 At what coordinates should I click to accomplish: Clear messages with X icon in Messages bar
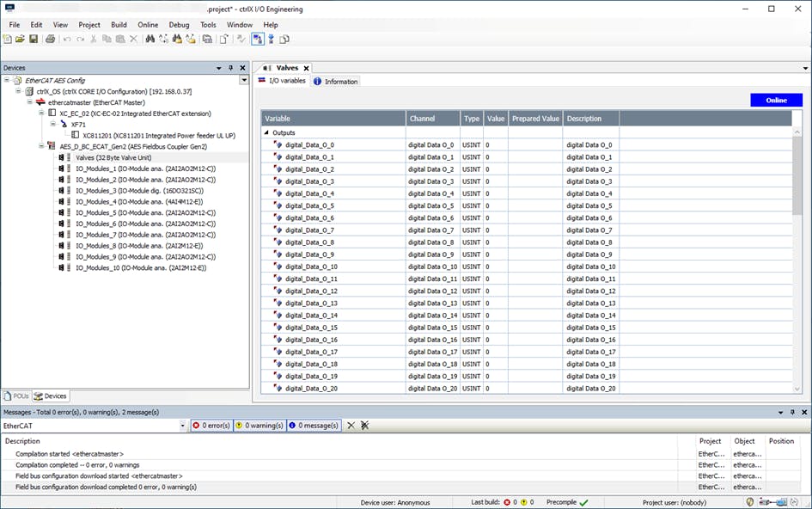pyautogui.click(x=351, y=426)
